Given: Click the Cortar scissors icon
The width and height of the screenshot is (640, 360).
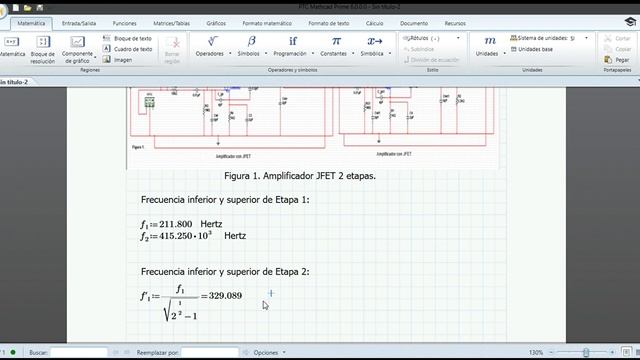Looking at the screenshot, I should tap(608, 38).
